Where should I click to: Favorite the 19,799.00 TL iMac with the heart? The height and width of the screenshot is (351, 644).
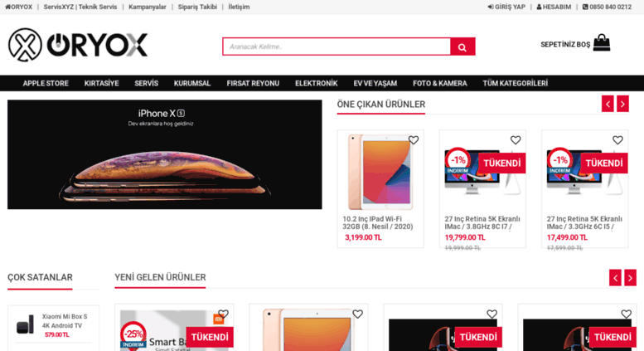pos(516,140)
